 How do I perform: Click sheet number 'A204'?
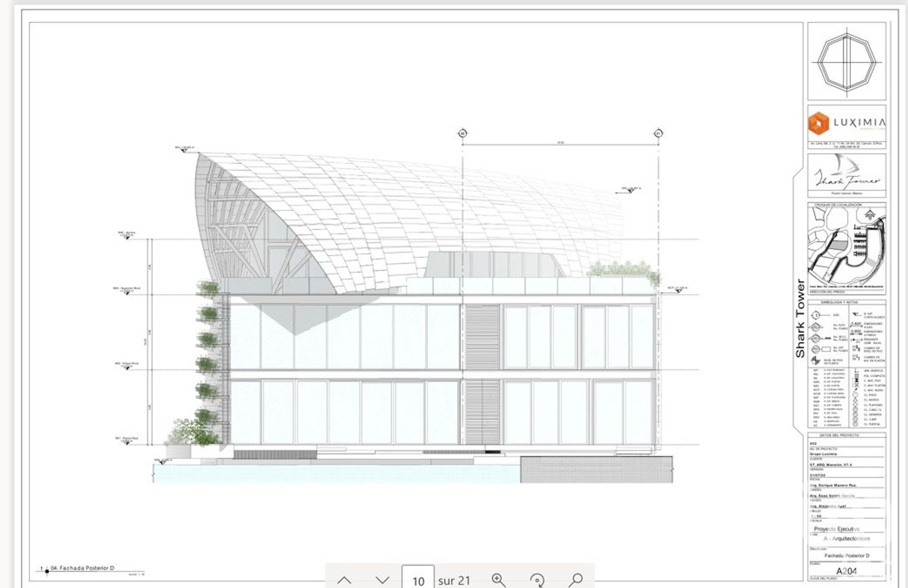pos(847,571)
